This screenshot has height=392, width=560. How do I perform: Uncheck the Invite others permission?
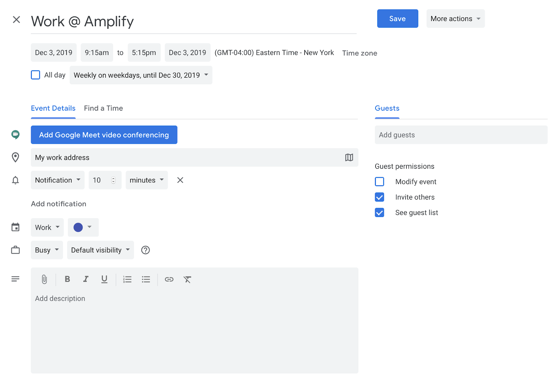(379, 197)
